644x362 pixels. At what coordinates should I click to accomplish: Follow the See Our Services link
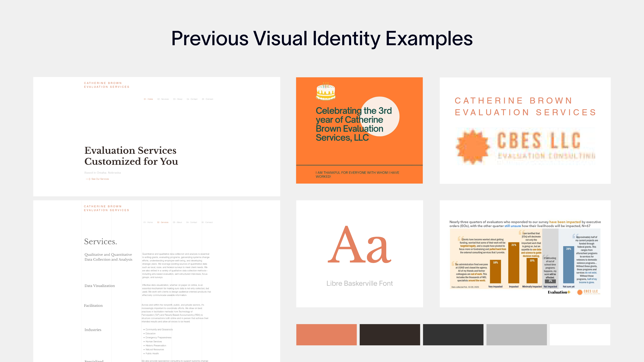[100, 179]
